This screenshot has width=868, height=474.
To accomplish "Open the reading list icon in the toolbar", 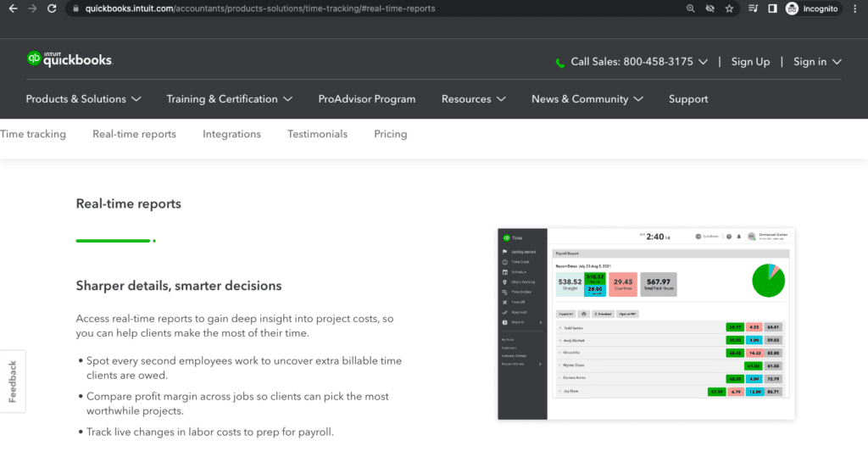I will pos(753,8).
